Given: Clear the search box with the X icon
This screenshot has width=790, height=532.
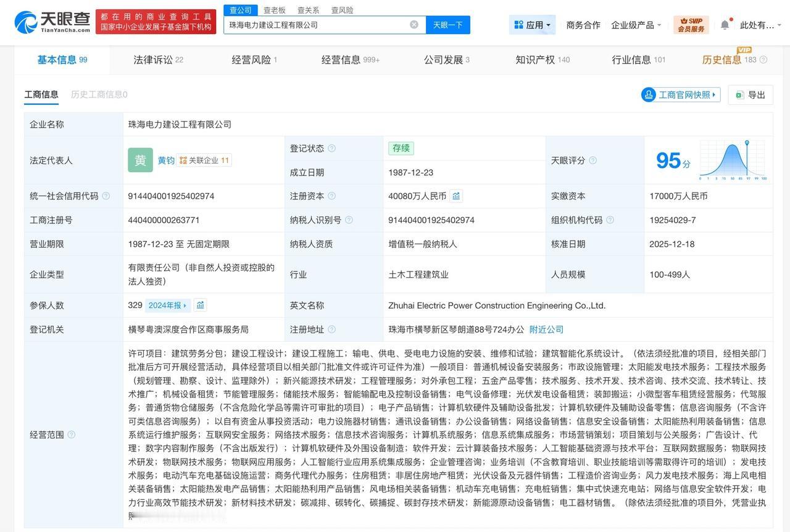Looking at the screenshot, I should (x=414, y=25).
